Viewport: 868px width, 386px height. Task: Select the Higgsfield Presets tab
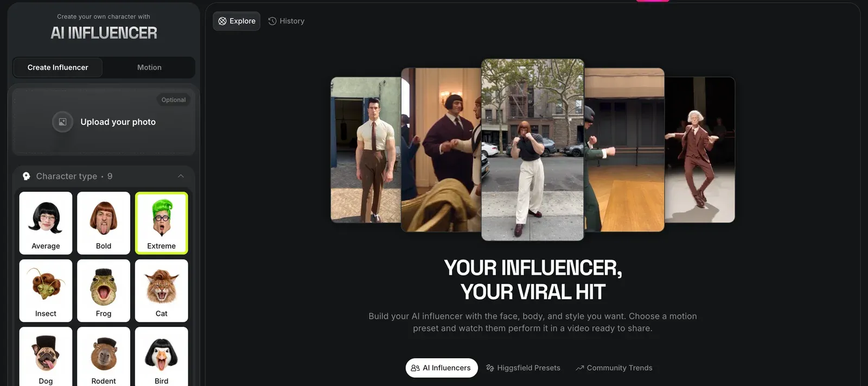tap(523, 368)
